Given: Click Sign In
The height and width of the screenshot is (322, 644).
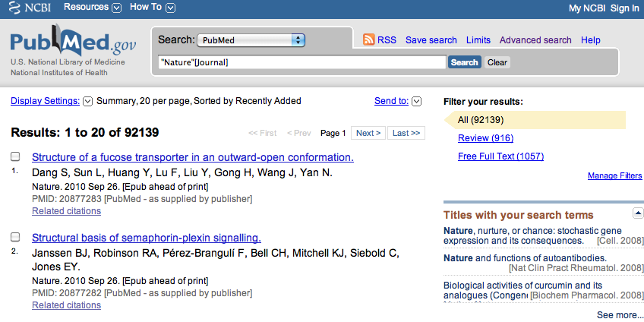Looking at the screenshot, I should [x=624, y=8].
